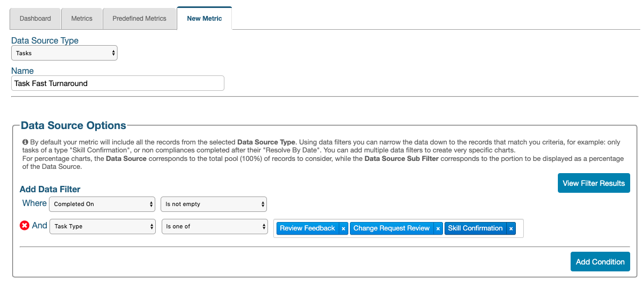Click the Add Condition button
Image resolution: width=644 pixels, height=282 pixels.
pos(600,262)
